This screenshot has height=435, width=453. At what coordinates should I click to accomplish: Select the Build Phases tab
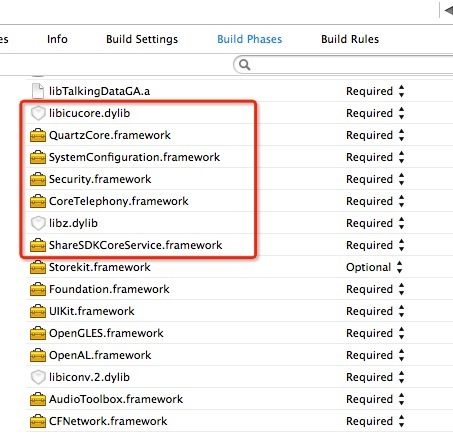[250, 39]
